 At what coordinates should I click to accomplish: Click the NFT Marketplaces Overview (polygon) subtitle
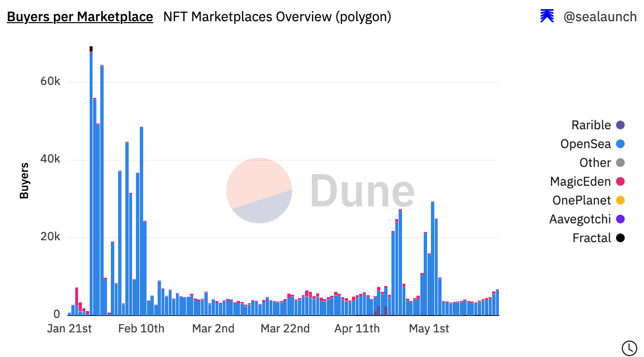(x=277, y=17)
